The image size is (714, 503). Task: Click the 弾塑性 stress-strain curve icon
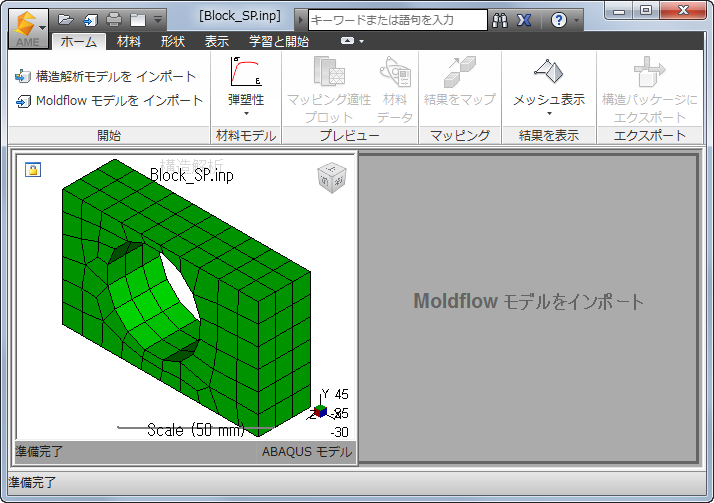pos(246,71)
